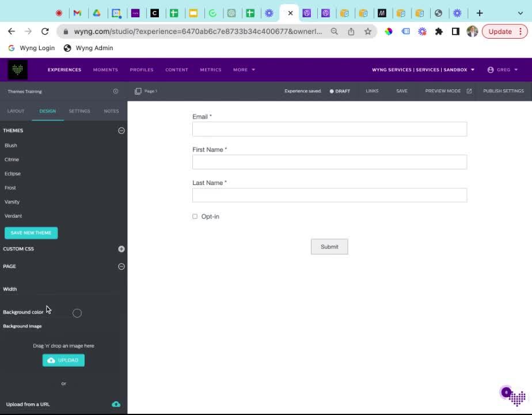Screen dimensions: 532x415
Task: Select the Varsity theme
Action: 12,202
